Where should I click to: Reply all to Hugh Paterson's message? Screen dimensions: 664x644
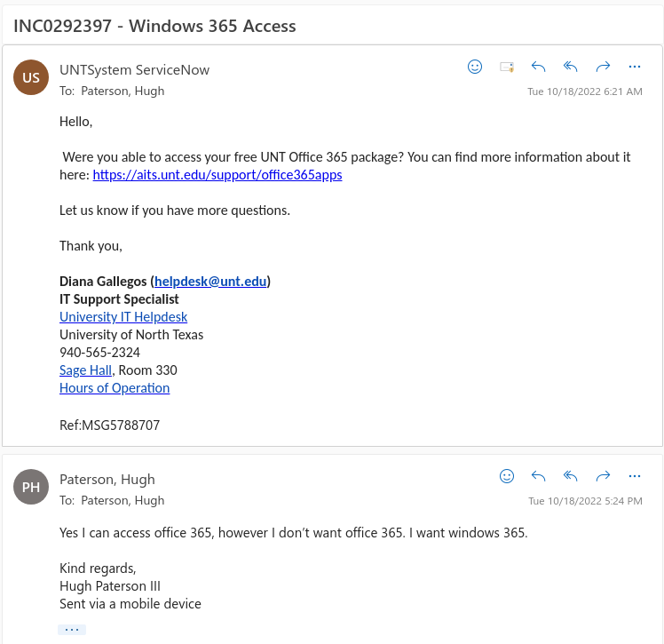tap(571, 476)
